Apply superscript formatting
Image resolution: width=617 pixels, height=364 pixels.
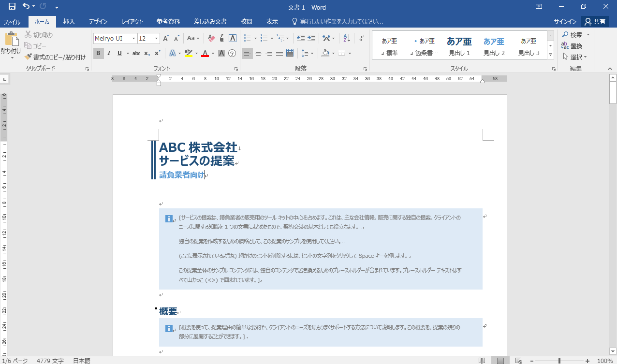point(158,53)
